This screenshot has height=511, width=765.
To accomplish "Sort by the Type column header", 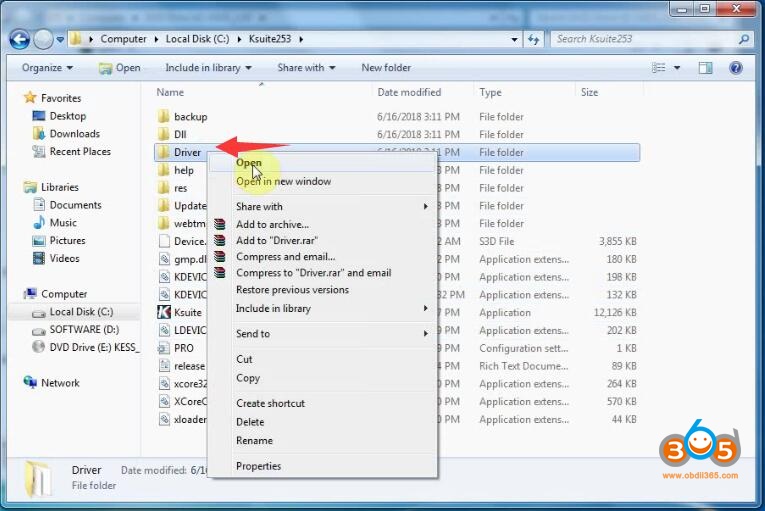I will coord(490,92).
